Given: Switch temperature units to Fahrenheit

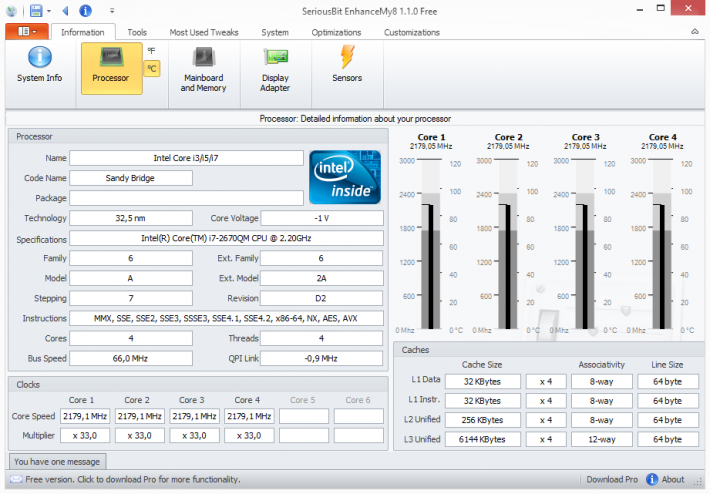Looking at the screenshot, I should click(x=152, y=51).
